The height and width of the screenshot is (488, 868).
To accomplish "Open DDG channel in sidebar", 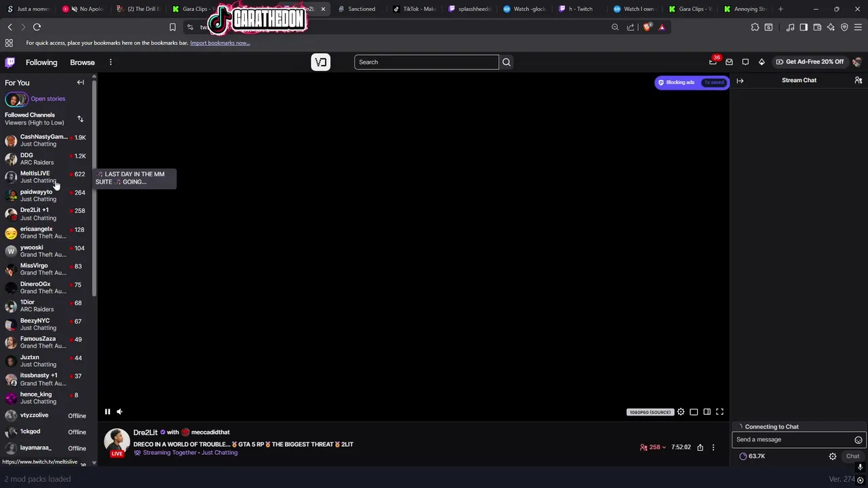I will point(46,159).
